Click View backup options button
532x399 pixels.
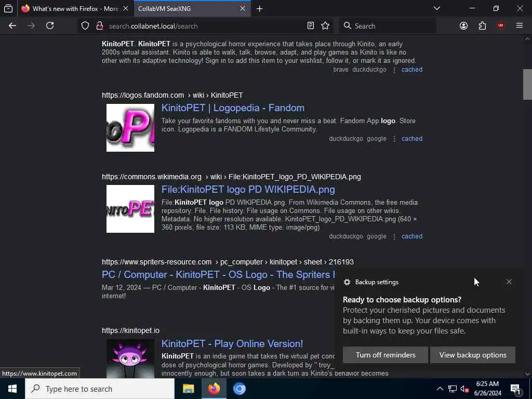click(x=473, y=355)
